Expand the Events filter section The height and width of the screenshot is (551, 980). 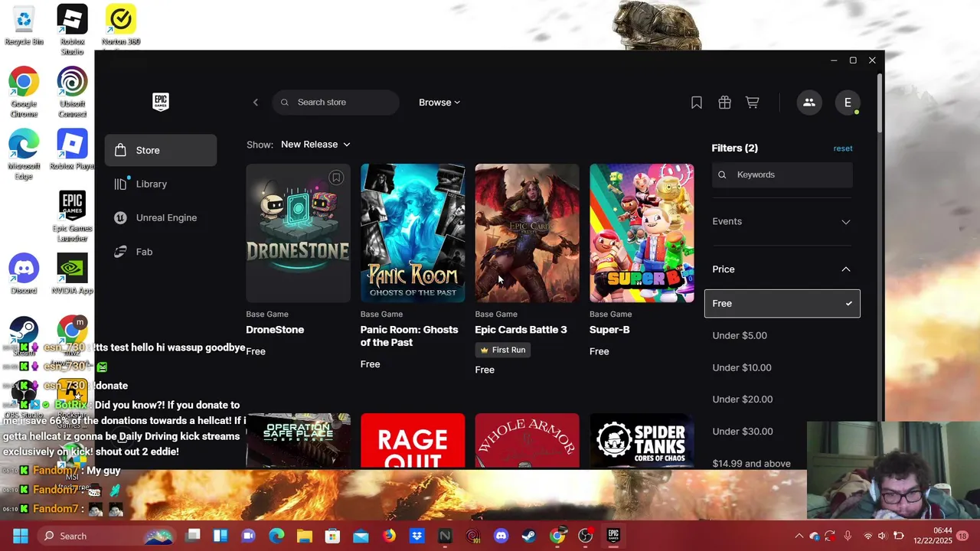(x=782, y=222)
